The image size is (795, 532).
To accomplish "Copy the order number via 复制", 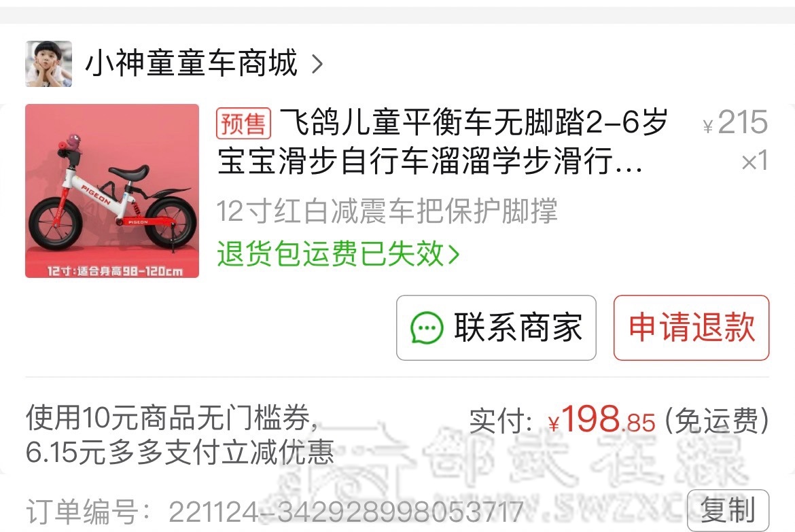I will (x=728, y=510).
